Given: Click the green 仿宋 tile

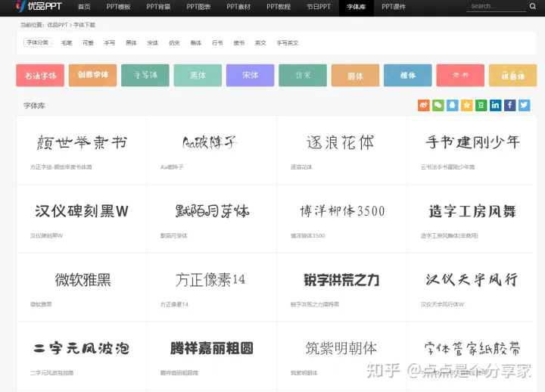Looking at the screenshot, I should (303, 75).
